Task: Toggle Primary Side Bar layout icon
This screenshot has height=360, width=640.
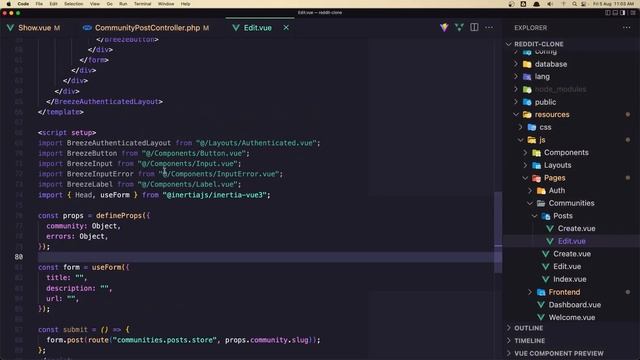Action: [x=608, y=13]
